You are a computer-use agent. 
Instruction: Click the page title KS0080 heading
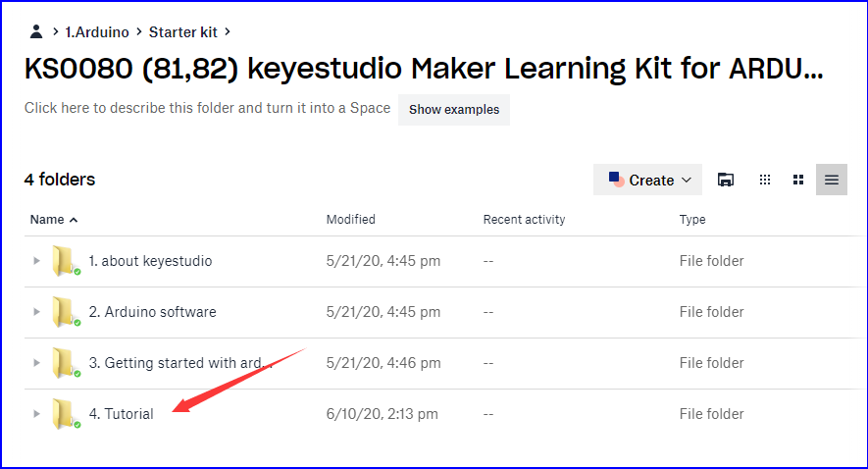(x=424, y=69)
